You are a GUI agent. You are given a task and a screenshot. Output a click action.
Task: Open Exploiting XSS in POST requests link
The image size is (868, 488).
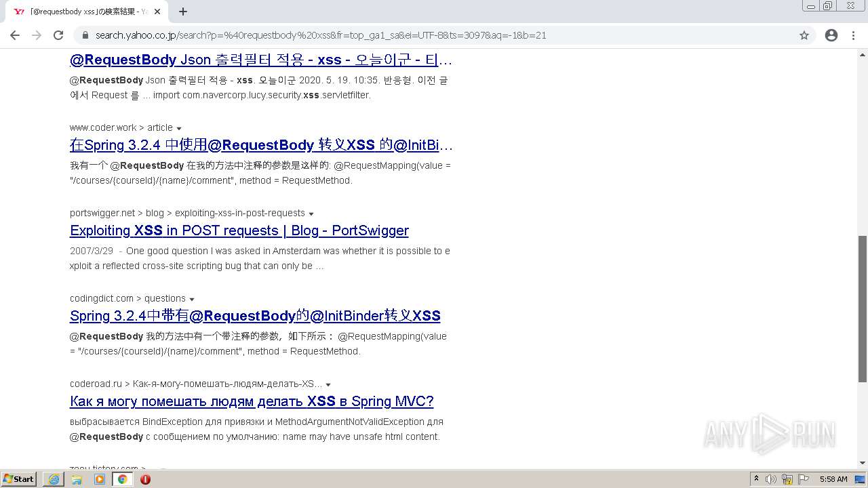tap(239, 230)
